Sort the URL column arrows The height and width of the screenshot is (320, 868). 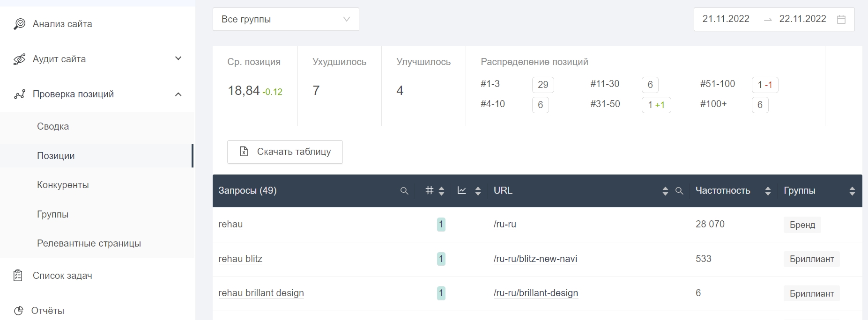(665, 191)
